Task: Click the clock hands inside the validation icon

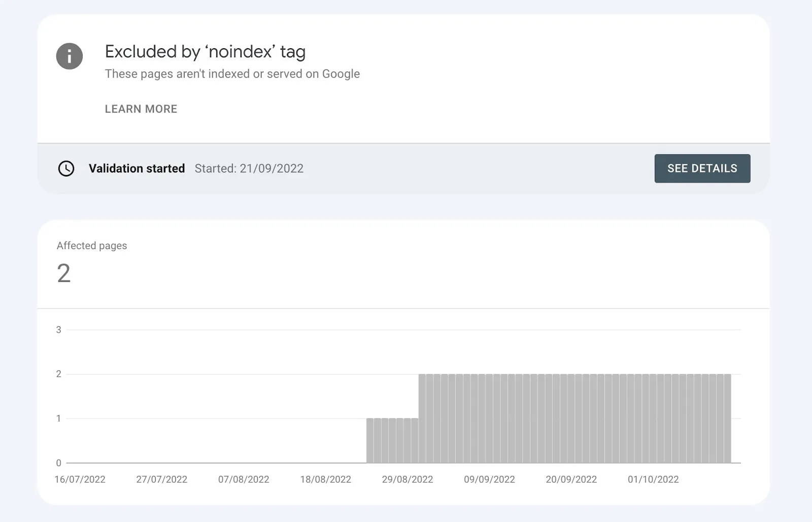Action: tap(66, 168)
